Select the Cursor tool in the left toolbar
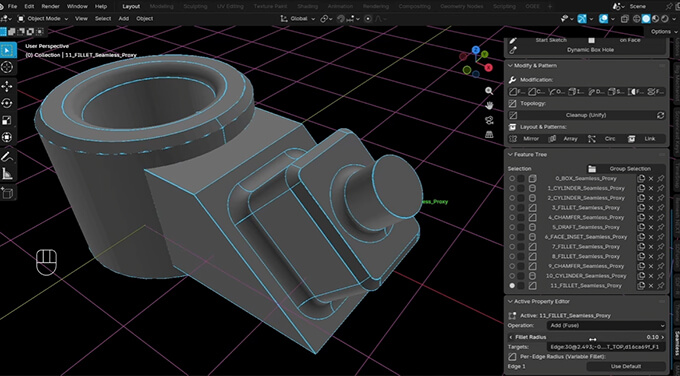The image size is (680, 376). tap(7, 67)
